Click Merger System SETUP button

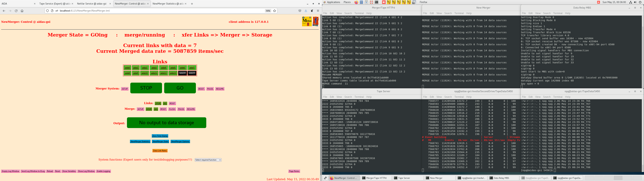point(125,89)
